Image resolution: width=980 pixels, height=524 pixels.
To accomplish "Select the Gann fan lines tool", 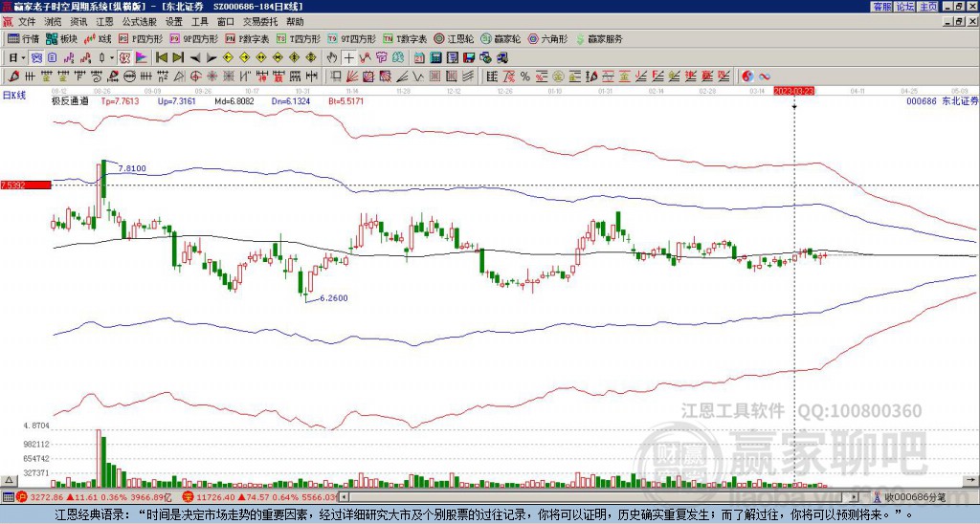I will coord(351,76).
